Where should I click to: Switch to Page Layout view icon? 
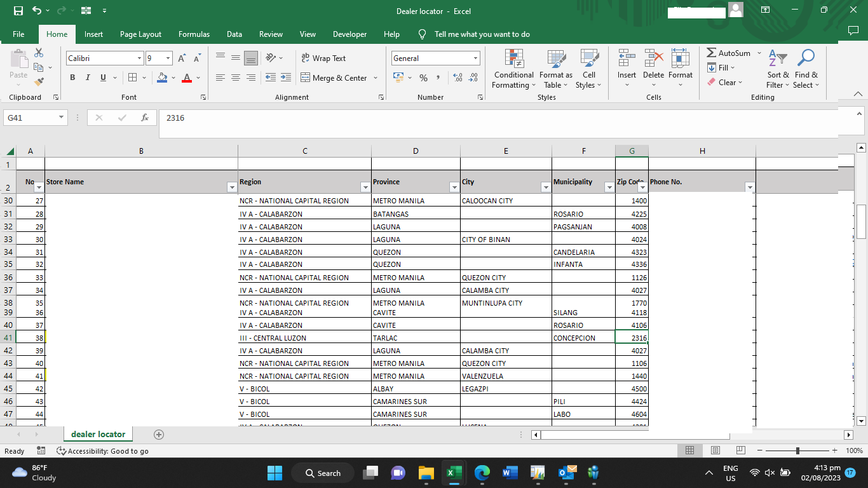click(x=715, y=451)
